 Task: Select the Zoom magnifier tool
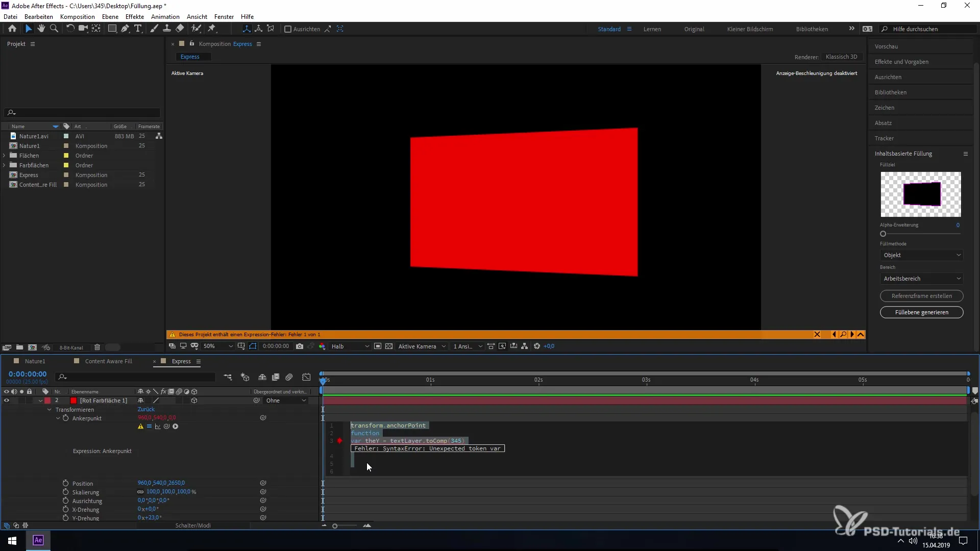54,29
